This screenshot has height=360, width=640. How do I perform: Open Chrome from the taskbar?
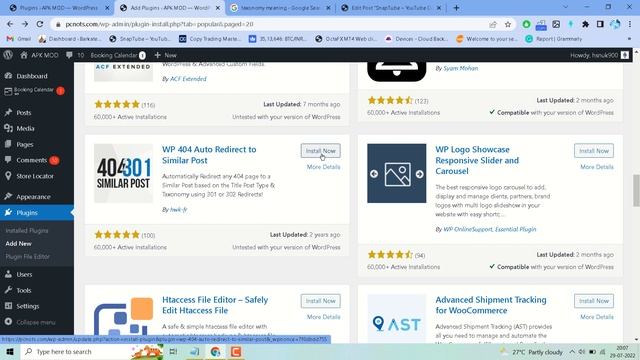(x=216, y=351)
